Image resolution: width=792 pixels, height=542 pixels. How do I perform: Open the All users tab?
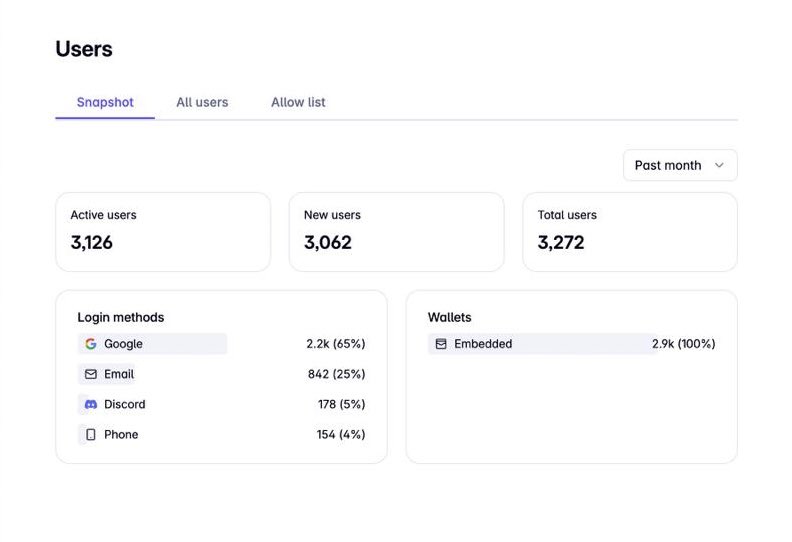coord(202,103)
